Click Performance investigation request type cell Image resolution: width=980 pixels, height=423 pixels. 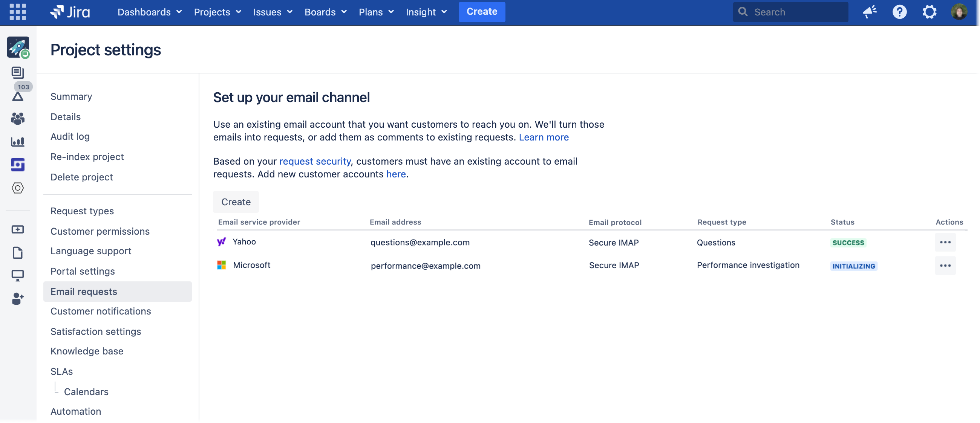pyautogui.click(x=748, y=265)
